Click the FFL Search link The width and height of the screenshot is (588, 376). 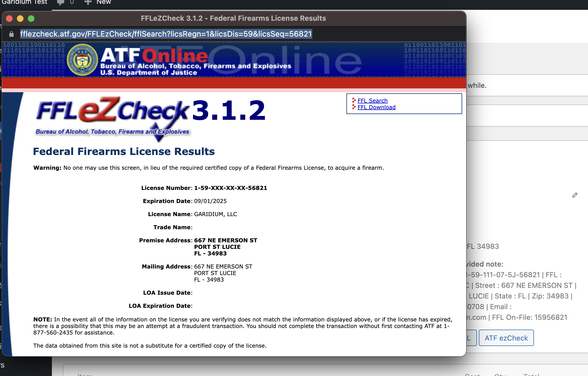pyautogui.click(x=372, y=100)
